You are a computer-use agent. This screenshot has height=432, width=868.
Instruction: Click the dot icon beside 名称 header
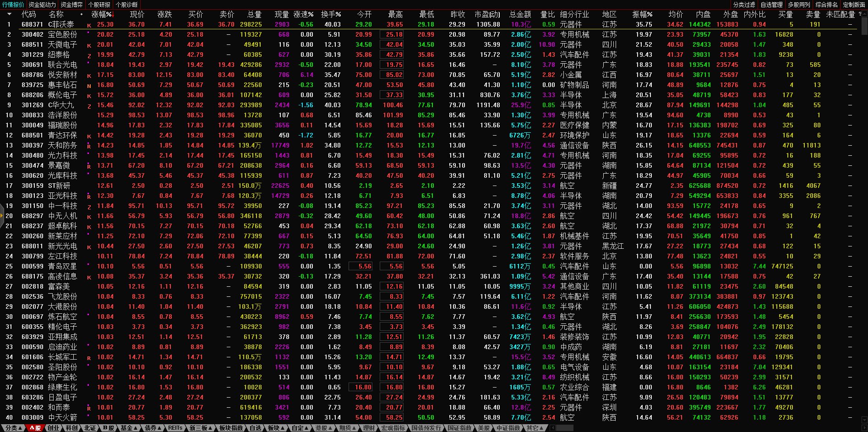(x=82, y=14)
